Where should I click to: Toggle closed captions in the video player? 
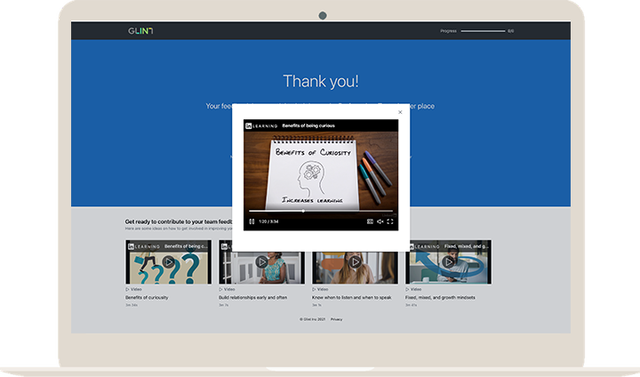[370, 222]
